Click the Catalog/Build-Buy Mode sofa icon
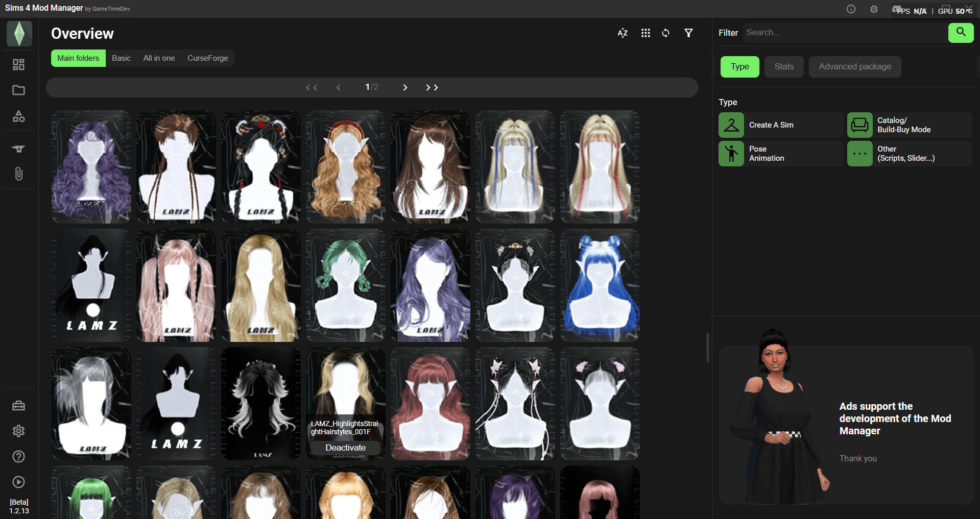The height and width of the screenshot is (519, 980). pos(860,125)
